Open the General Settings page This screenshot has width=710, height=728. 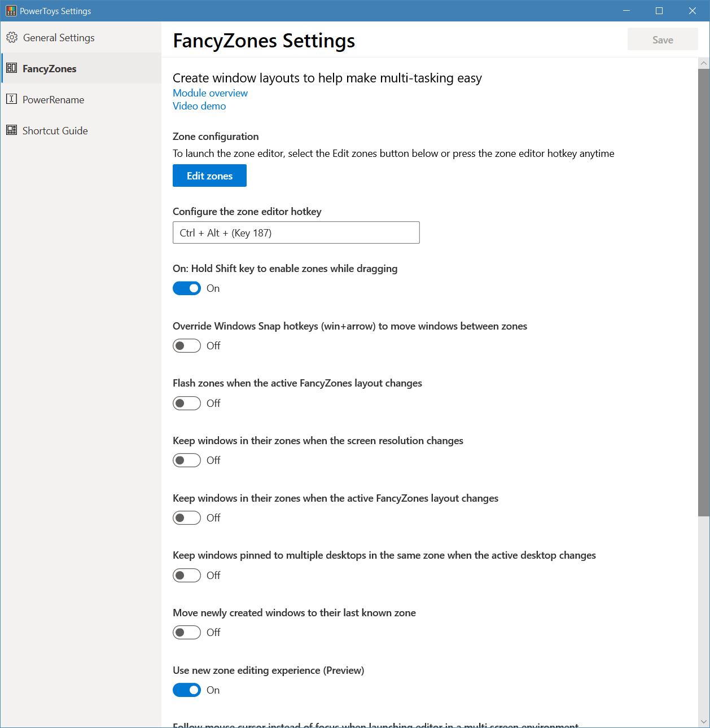tap(59, 38)
